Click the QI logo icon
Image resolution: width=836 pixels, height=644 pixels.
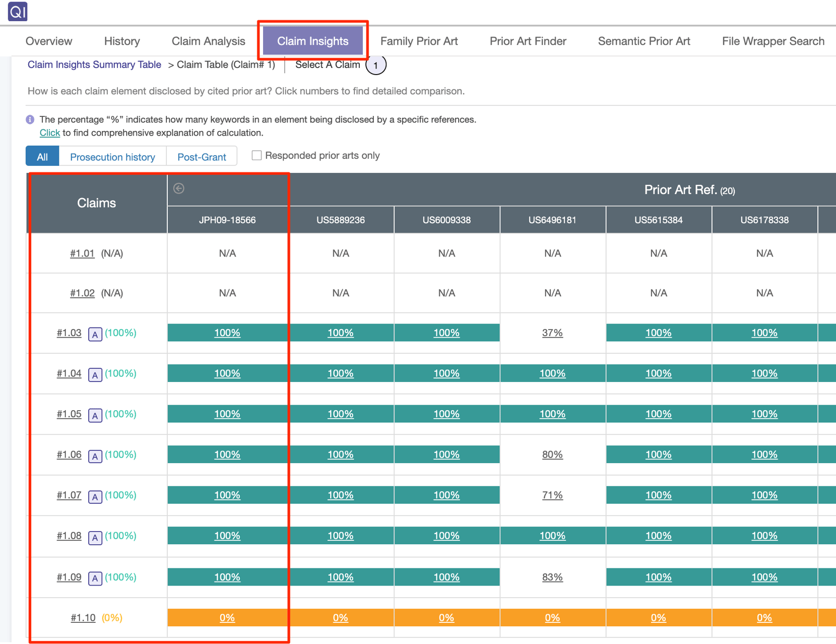(x=17, y=12)
